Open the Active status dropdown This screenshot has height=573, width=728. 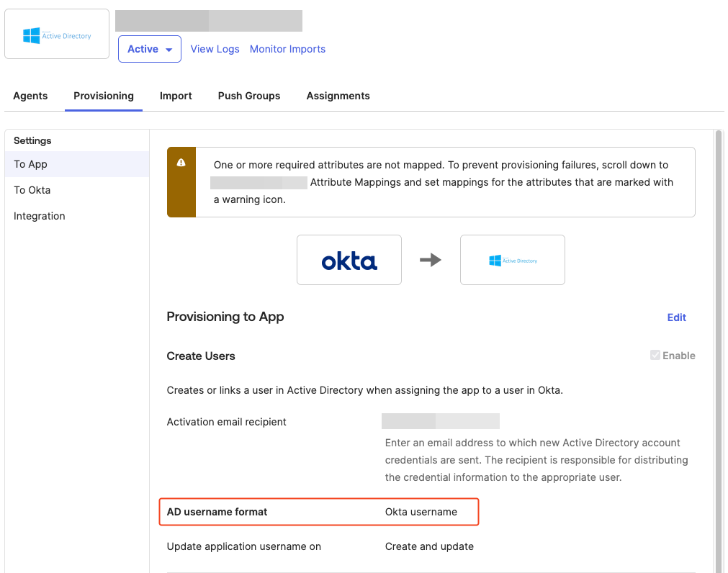(x=149, y=48)
